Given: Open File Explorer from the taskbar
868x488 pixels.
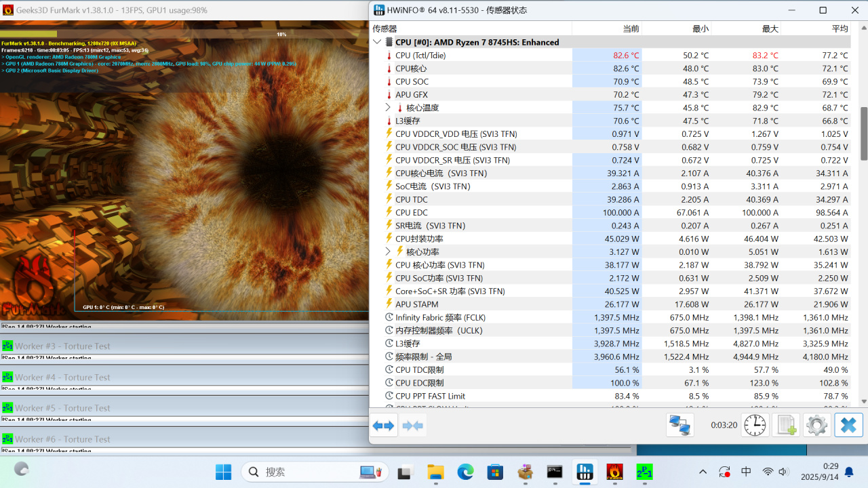Looking at the screenshot, I should tap(435, 472).
